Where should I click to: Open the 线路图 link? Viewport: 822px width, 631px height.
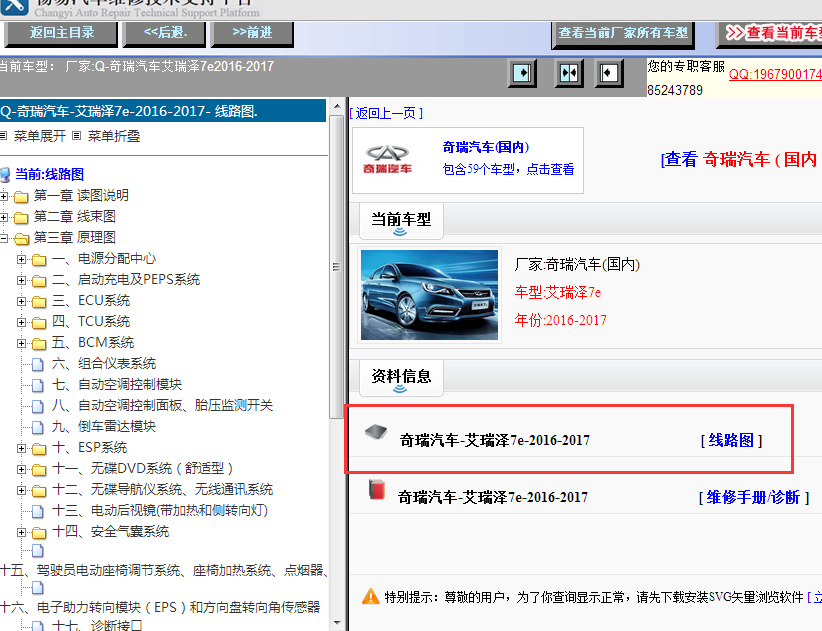pyautogui.click(x=731, y=440)
